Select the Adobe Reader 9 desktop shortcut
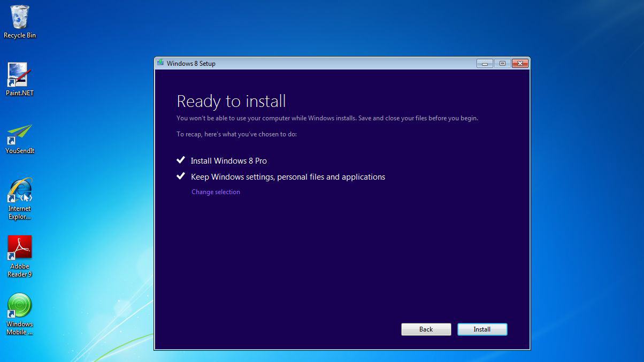This screenshot has width=644, height=362. [x=20, y=256]
